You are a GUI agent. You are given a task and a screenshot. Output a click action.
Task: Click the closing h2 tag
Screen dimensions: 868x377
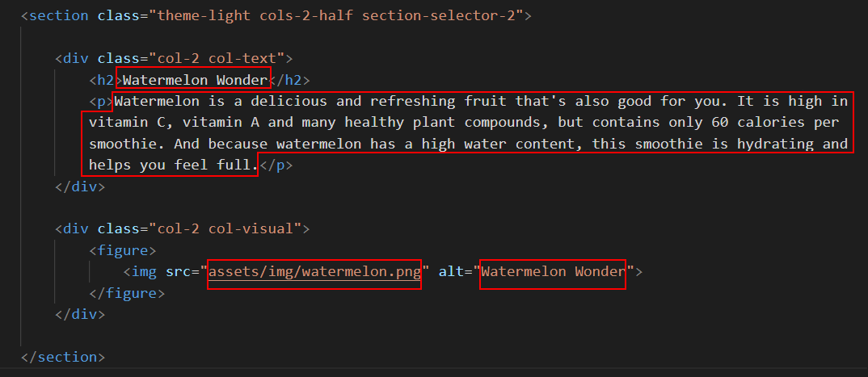point(289,80)
